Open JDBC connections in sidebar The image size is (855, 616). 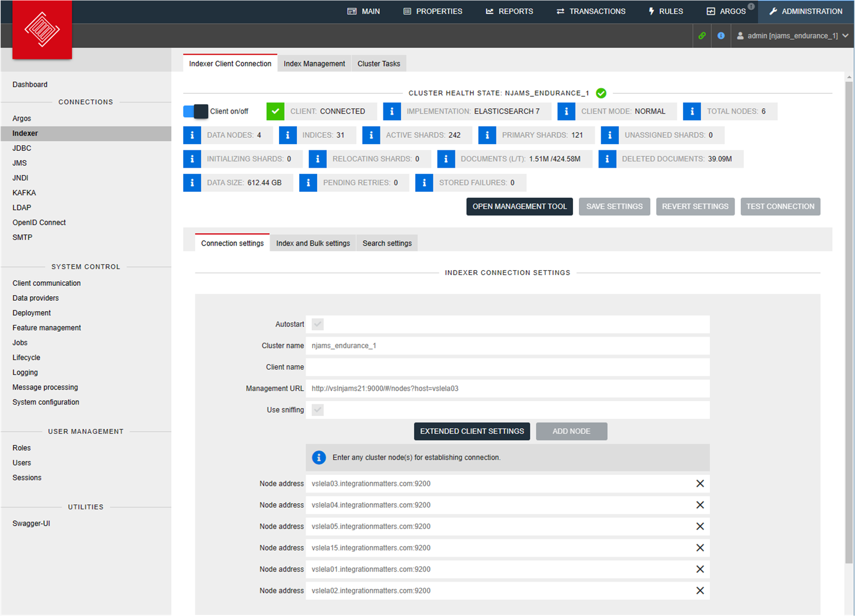pos(22,148)
